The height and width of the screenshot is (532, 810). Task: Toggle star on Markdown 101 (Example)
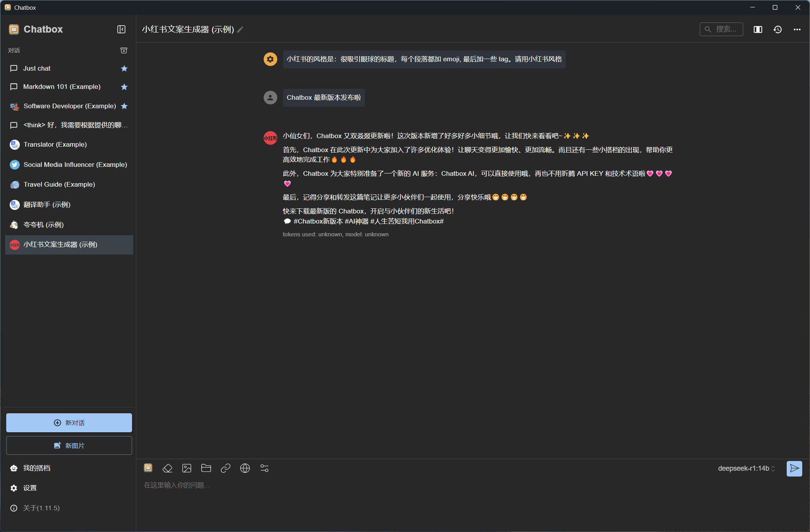tap(124, 87)
